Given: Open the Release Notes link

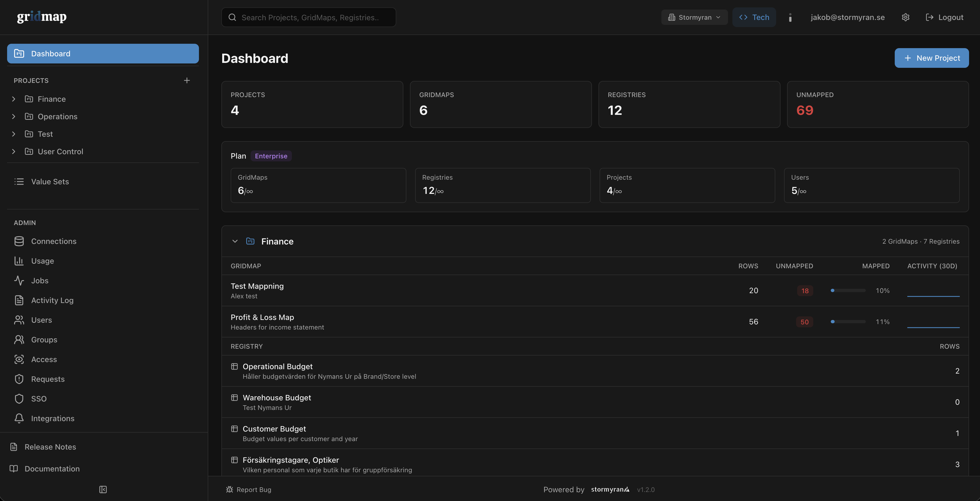Looking at the screenshot, I should click(x=43, y=447).
